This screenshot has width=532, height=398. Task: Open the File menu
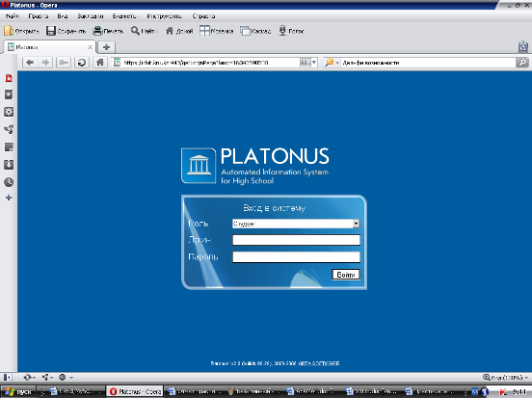point(13,16)
